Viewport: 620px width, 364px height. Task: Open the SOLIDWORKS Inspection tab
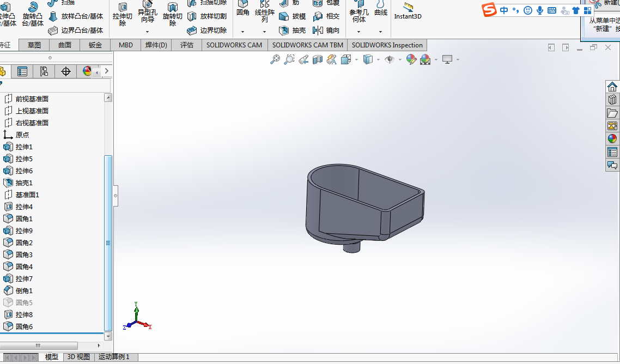(x=387, y=45)
